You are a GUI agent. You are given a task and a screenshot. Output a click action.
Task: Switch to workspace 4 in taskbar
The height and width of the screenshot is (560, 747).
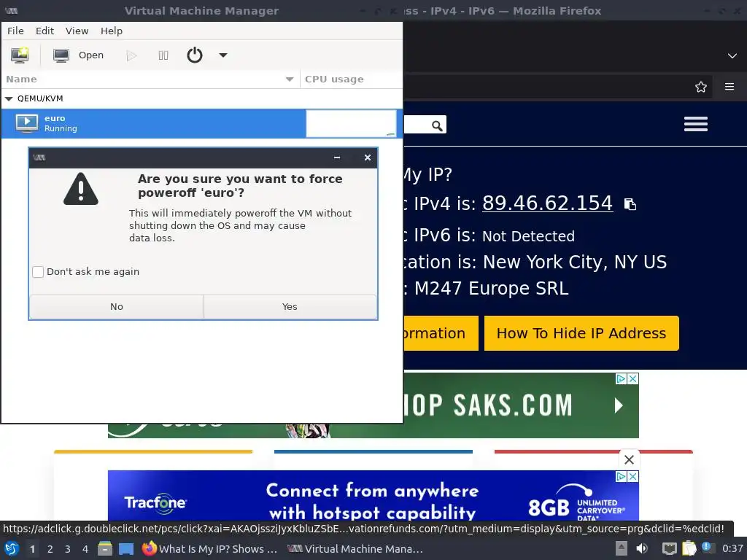85,549
